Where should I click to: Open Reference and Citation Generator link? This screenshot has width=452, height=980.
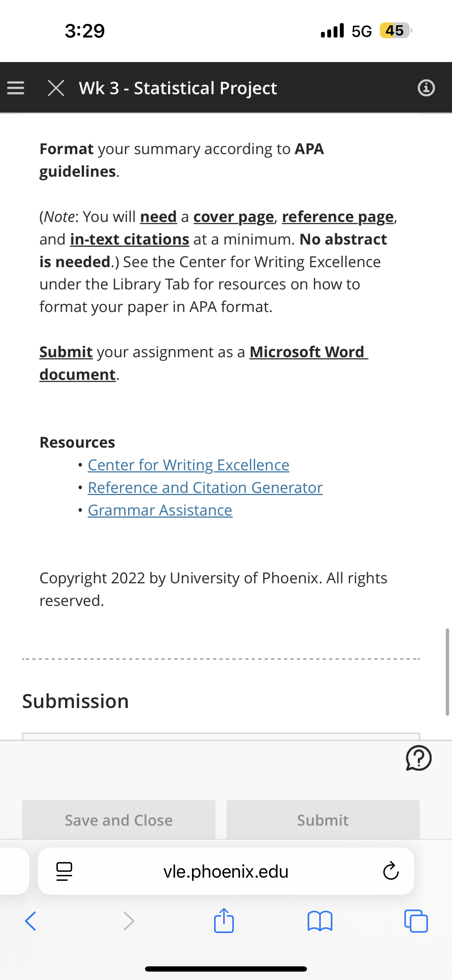pyautogui.click(x=205, y=487)
